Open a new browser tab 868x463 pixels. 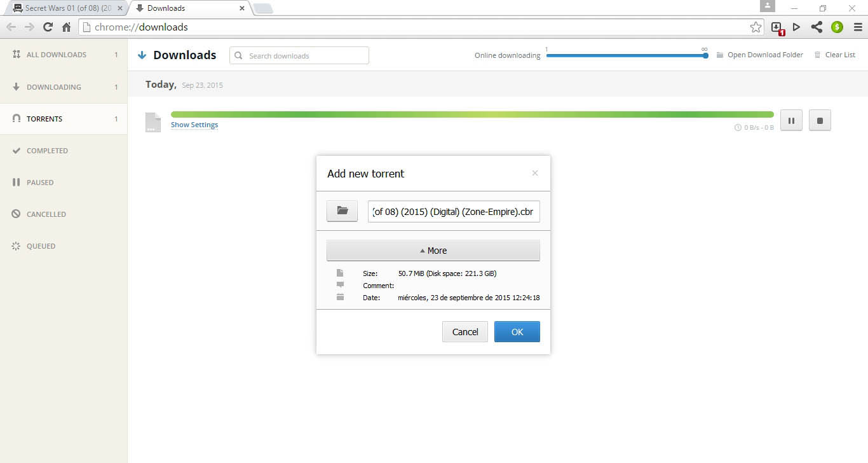[262, 8]
